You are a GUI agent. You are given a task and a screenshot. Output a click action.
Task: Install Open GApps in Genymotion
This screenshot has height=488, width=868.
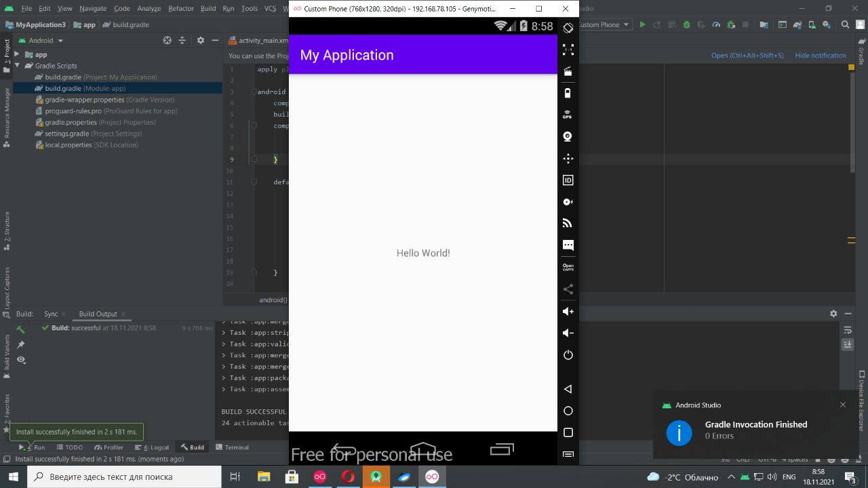[568, 268]
